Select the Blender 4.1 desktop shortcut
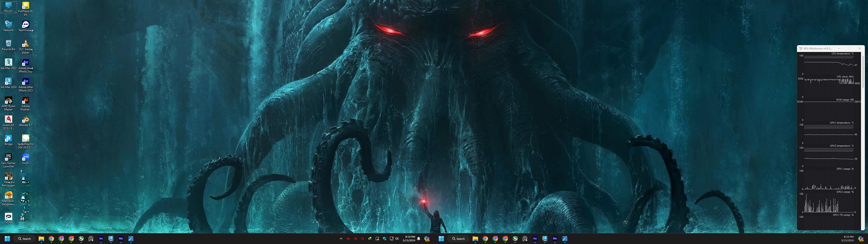The width and height of the screenshot is (868, 244). coord(26,122)
